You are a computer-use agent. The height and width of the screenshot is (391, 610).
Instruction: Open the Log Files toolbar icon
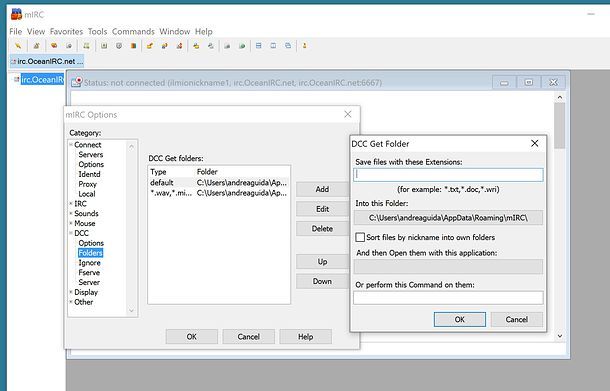coord(211,46)
